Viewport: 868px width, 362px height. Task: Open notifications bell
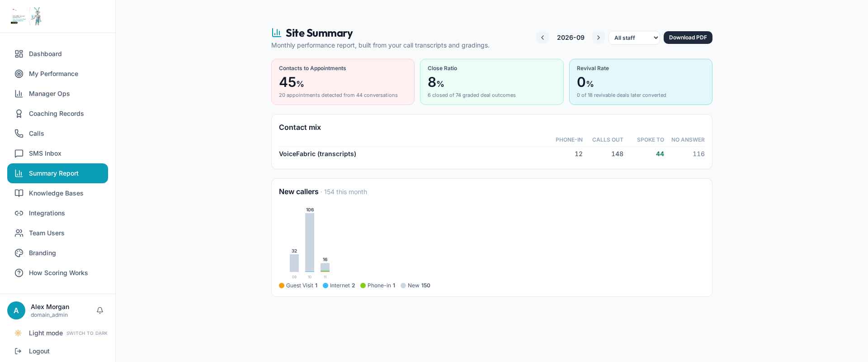click(100, 310)
